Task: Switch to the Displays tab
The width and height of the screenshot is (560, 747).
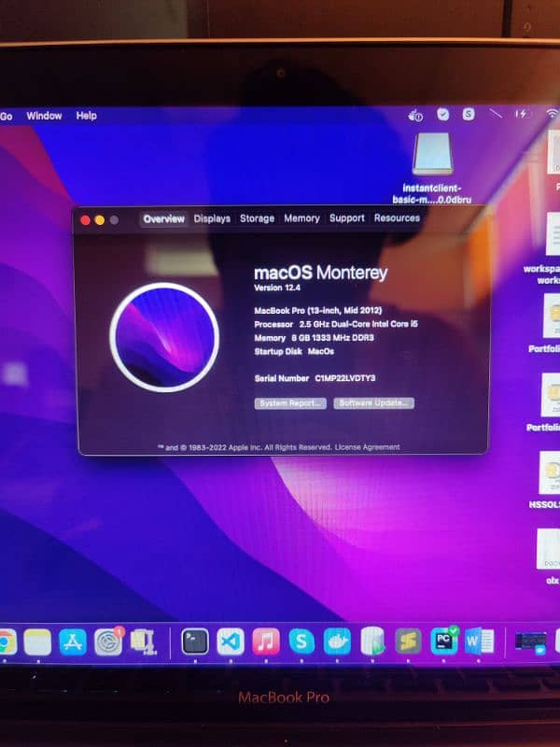Action: point(212,218)
